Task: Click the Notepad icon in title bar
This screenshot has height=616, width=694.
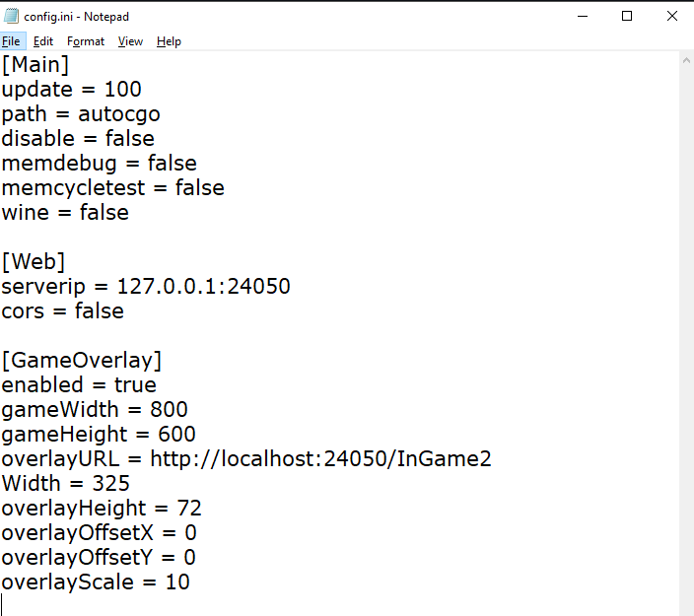Action: tap(11, 16)
